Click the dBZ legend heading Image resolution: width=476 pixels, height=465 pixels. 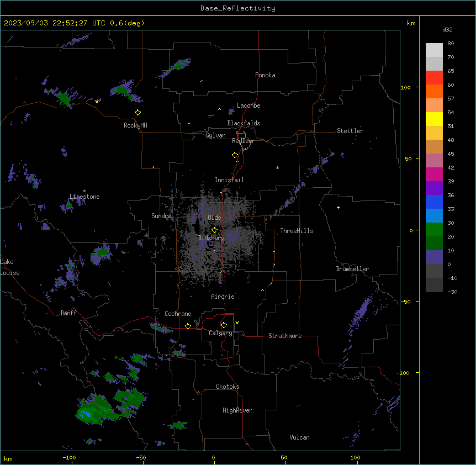coord(447,29)
